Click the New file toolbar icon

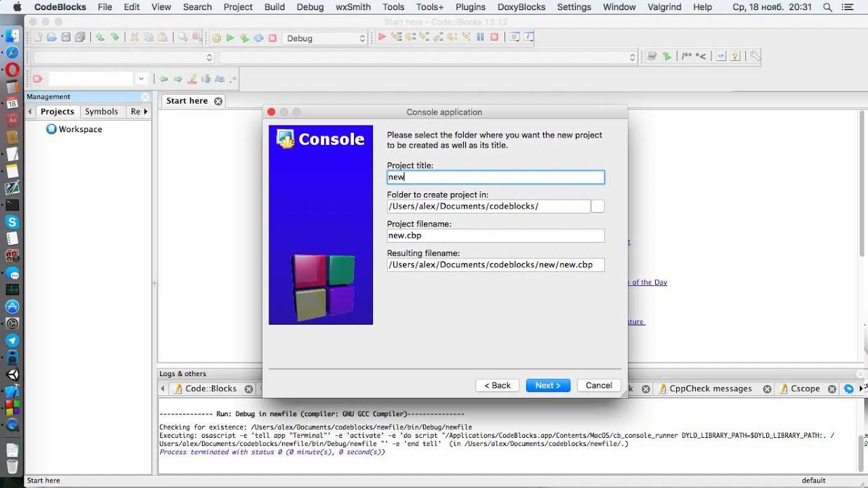point(38,38)
